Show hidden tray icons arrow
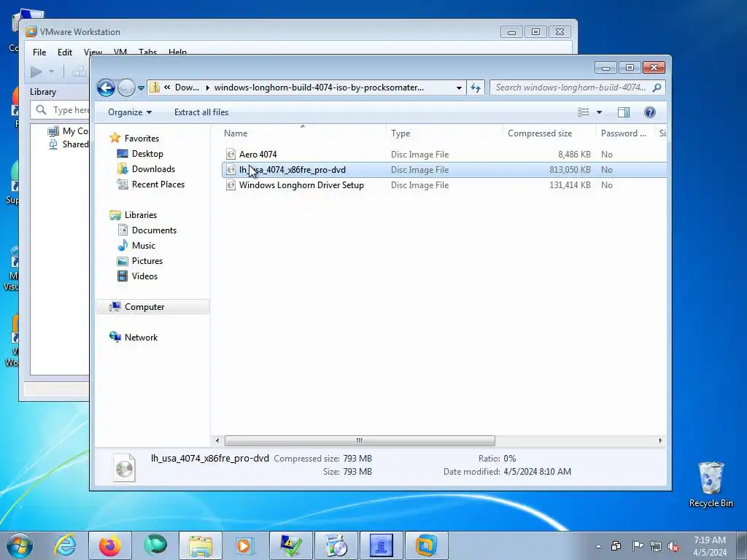 pyautogui.click(x=598, y=547)
